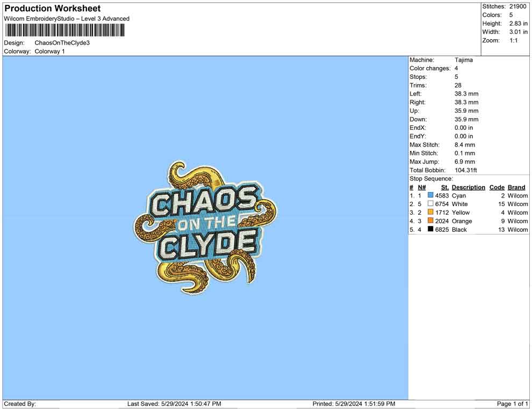Screen dimensions: 532x409
Task: Click the Yellow thread color swatch
Action: (430, 212)
